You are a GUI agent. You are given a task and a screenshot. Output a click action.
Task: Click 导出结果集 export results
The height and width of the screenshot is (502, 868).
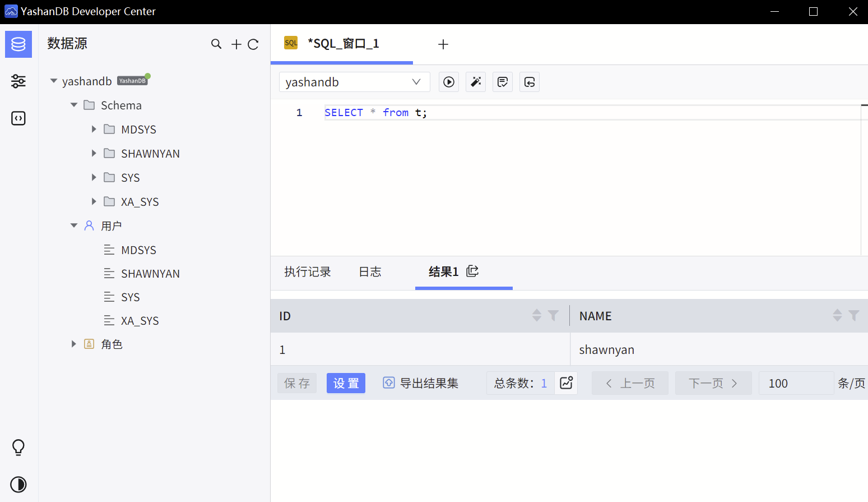tap(429, 383)
